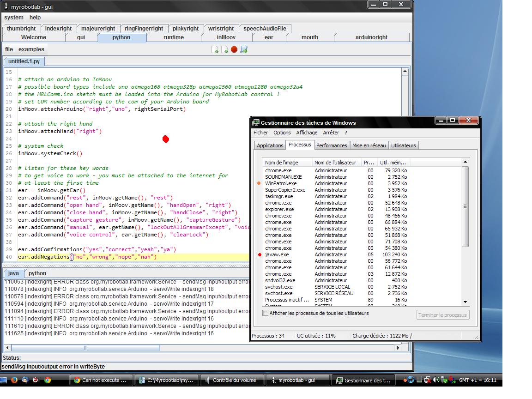Click the myrobotlab window title icon
The image size is (532, 399).
6,6
